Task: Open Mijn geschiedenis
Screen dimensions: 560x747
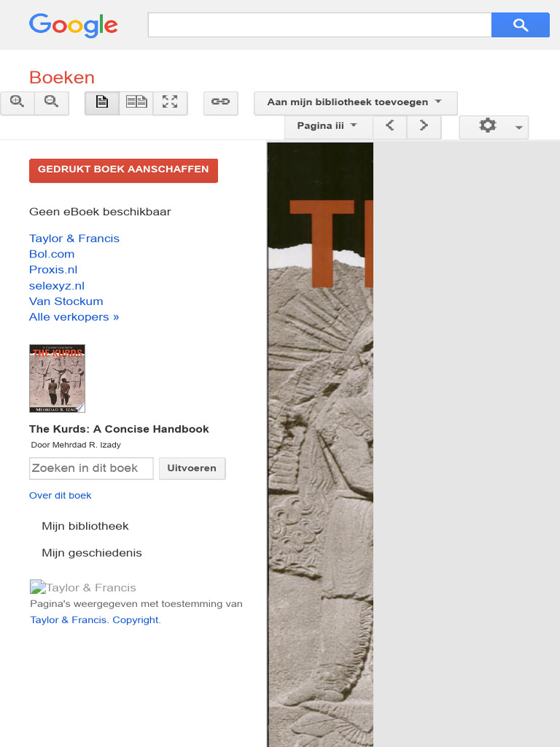Action: (92, 553)
